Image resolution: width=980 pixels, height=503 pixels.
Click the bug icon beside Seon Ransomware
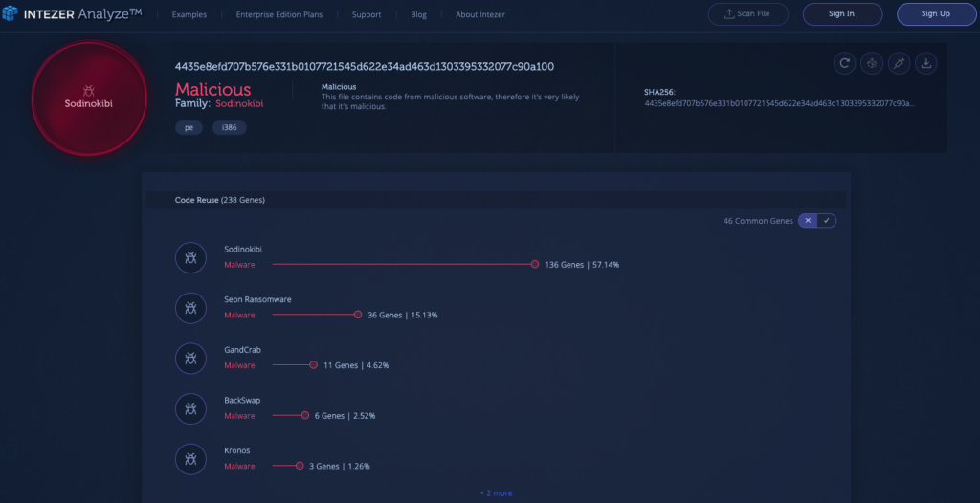(x=191, y=308)
